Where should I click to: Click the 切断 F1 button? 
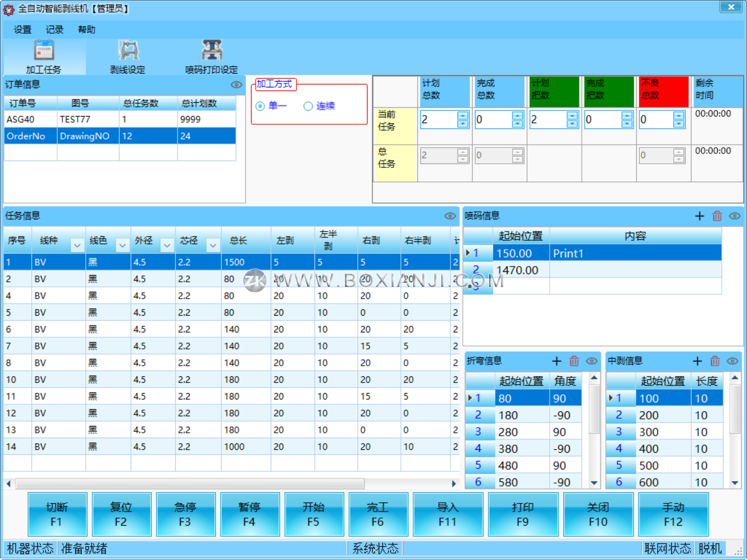click(57, 514)
